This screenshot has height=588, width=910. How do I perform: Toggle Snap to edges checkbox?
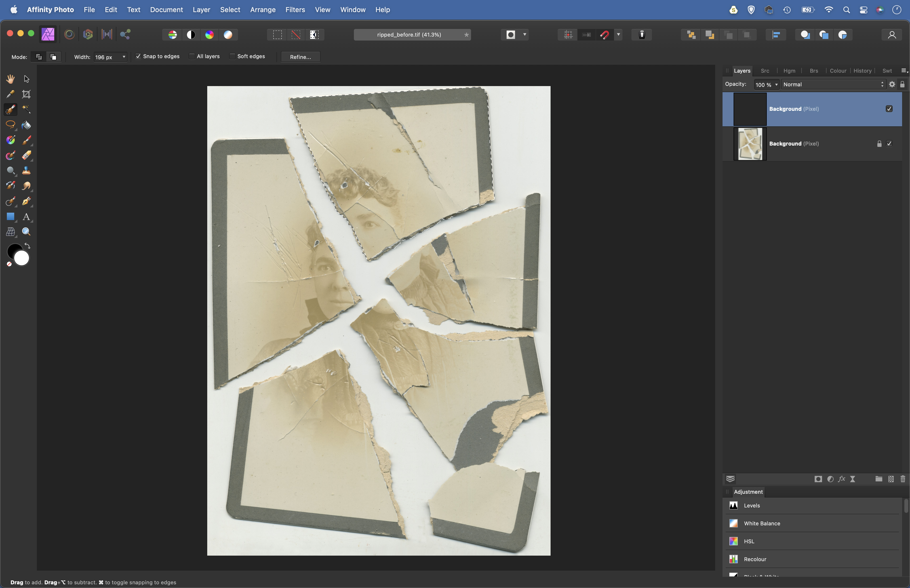(138, 56)
